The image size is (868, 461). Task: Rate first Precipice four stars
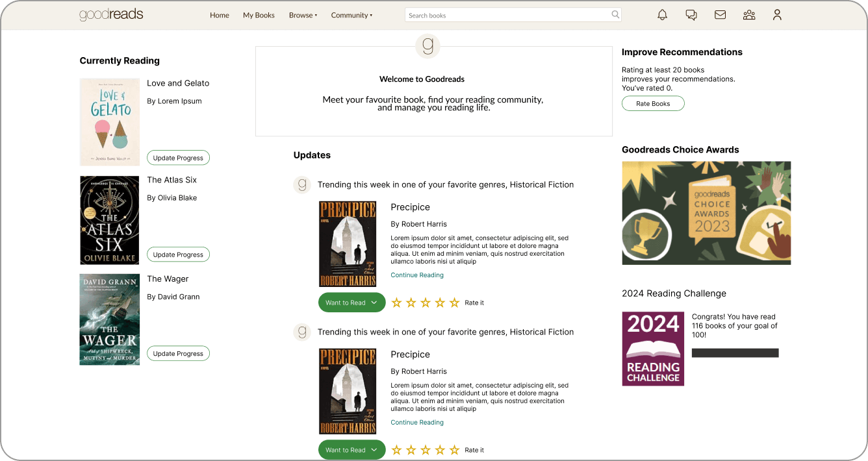point(440,303)
